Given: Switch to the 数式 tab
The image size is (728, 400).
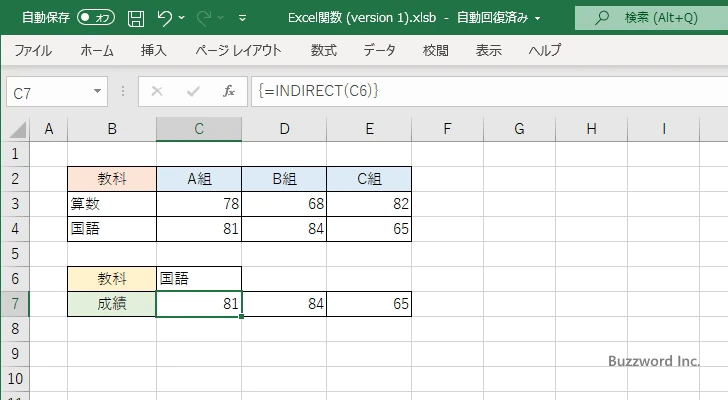Looking at the screenshot, I should pos(324,50).
